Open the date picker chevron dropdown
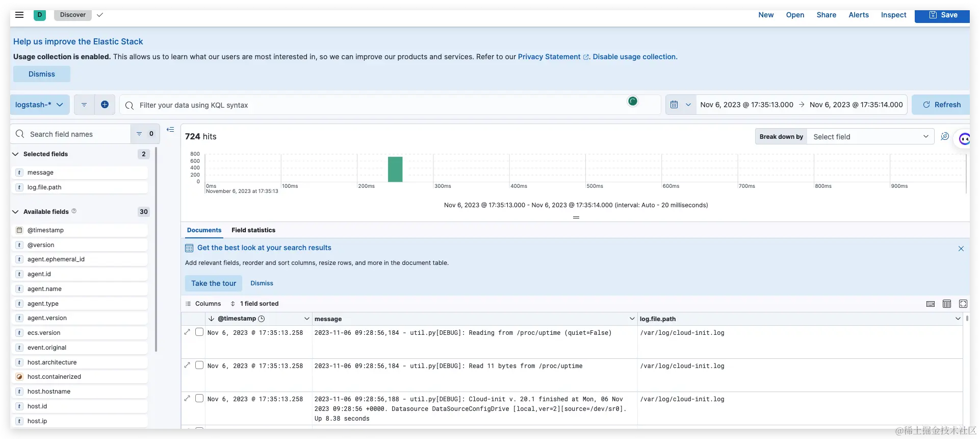 click(688, 105)
